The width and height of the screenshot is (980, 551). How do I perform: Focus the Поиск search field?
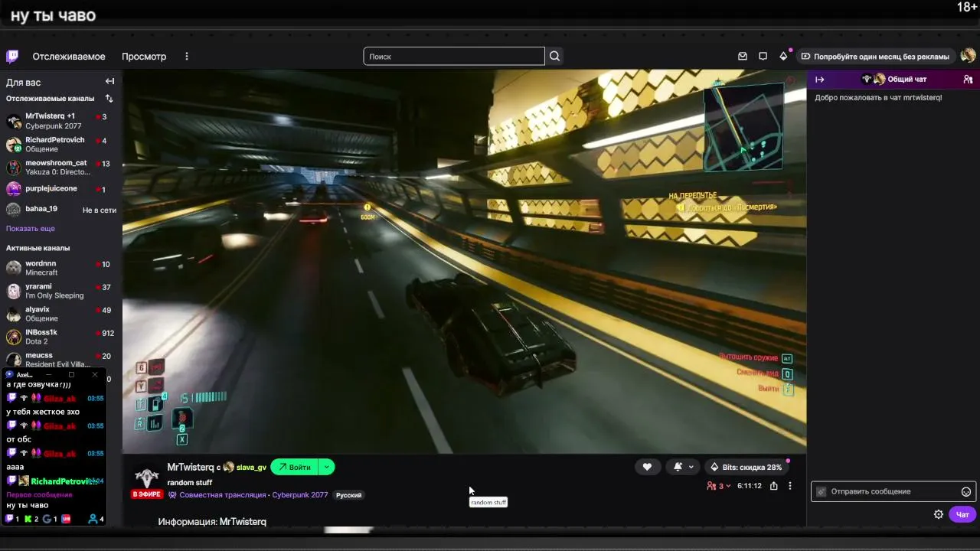click(x=454, y=56)
